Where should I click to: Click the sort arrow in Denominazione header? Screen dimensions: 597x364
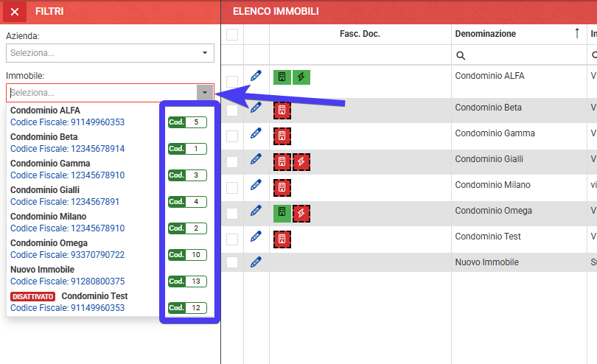coord(577,33)
